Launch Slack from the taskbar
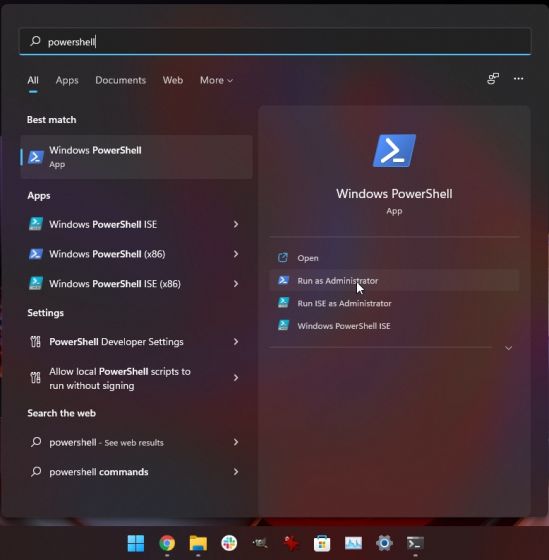The image size is (549, 560). pyautogui.click(x=229, y=543)
